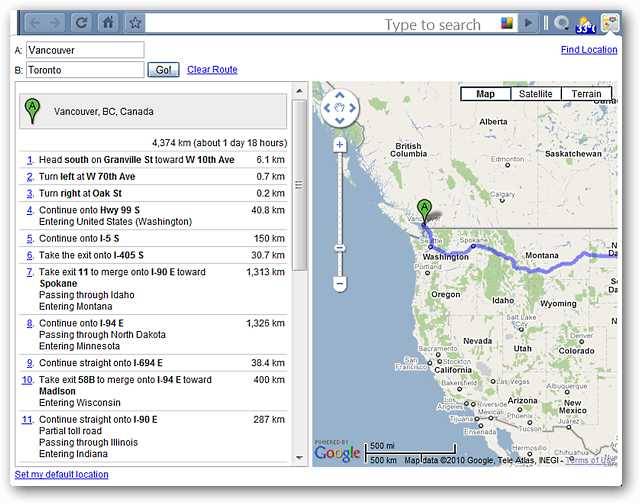Click the colorful search engine icon
640x504 pixels.
[507, 23]
